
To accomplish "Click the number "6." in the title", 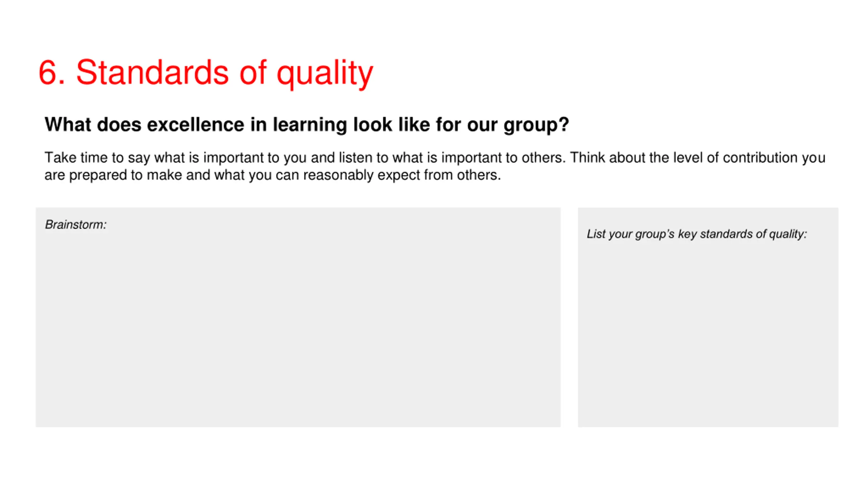I will tap(52, 73).
